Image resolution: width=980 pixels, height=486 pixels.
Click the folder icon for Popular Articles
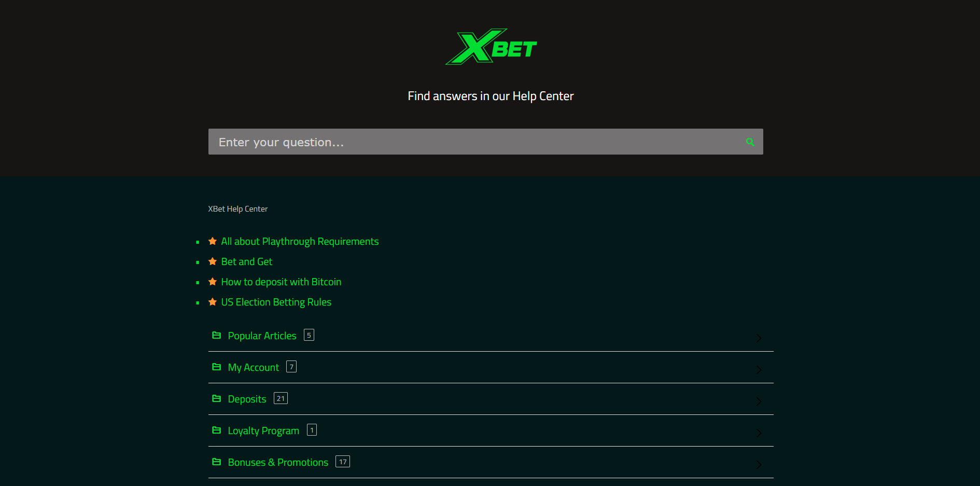tap(217, 336)
